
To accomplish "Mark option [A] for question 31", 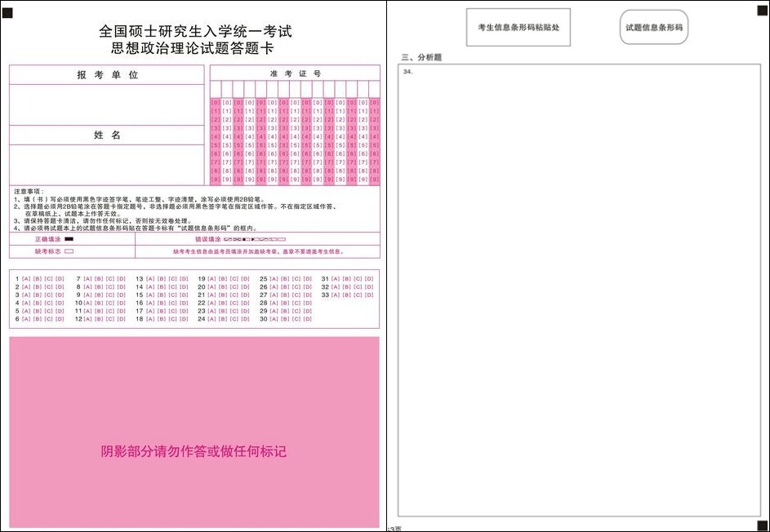I will (x=336, y=279).
